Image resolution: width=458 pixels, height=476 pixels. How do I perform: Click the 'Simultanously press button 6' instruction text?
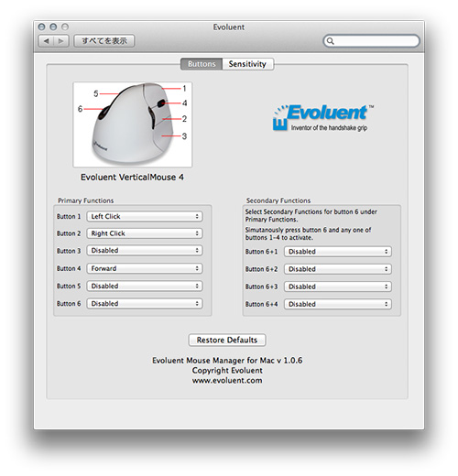coord(308,233)
